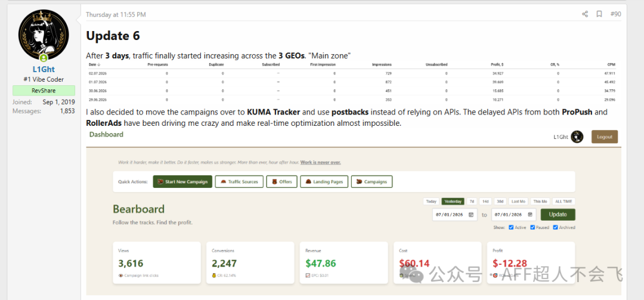Toggle the Archived checkbox
The width and height of the screenshot is (644, 300).
[x=555, y=227]
